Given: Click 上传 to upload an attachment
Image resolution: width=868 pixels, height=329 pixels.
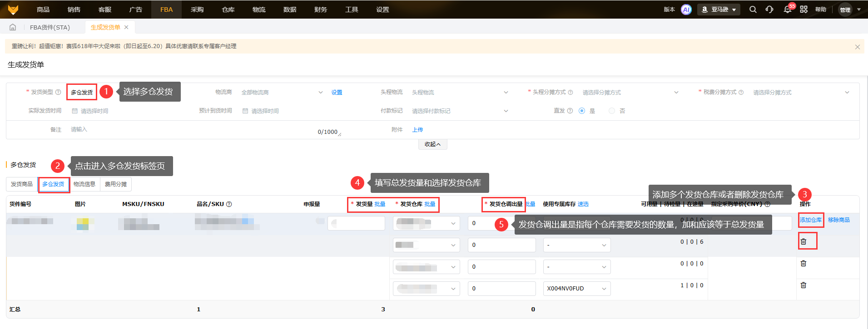Looking at the screenshot, I should 417,130.
